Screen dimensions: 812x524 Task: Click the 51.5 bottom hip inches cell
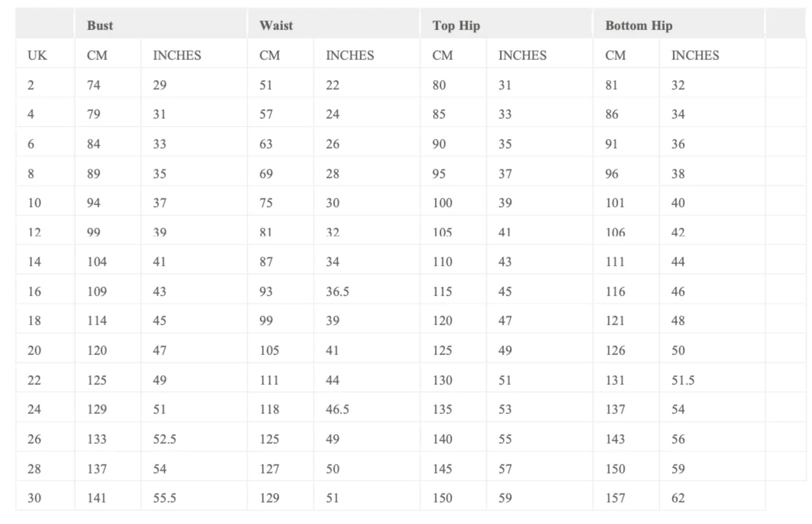[x=683, y=380]
